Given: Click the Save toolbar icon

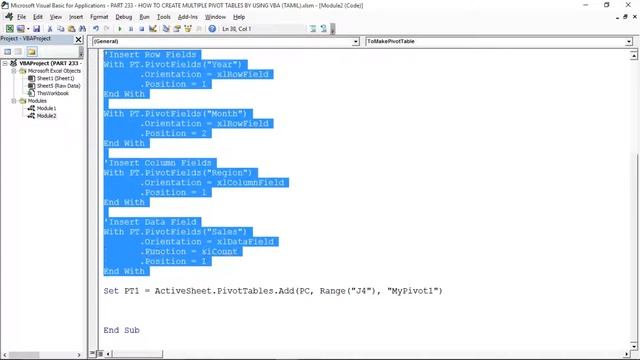Looking at the screenshot, I should (x=36, y=29).
